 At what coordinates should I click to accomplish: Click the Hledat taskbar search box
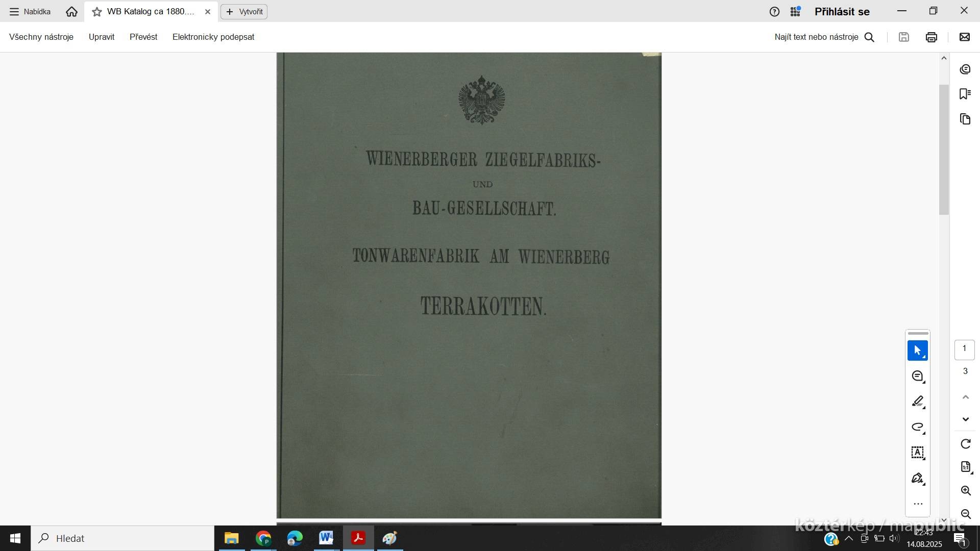122,538
